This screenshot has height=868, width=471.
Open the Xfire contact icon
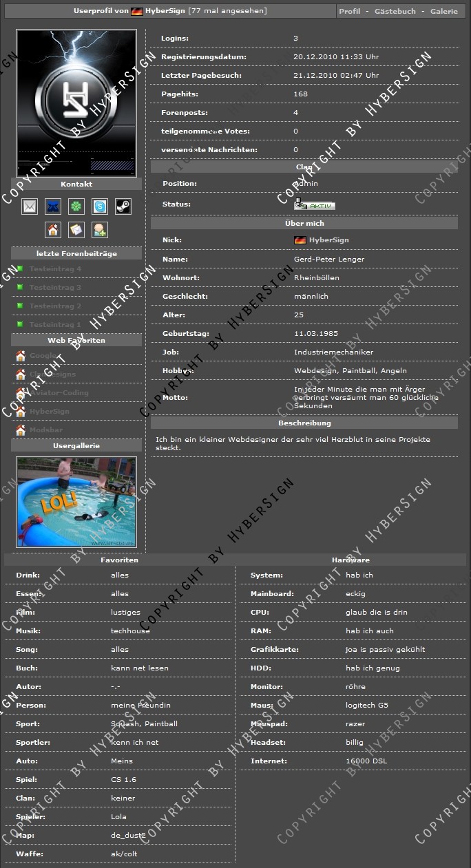[53, 207]
